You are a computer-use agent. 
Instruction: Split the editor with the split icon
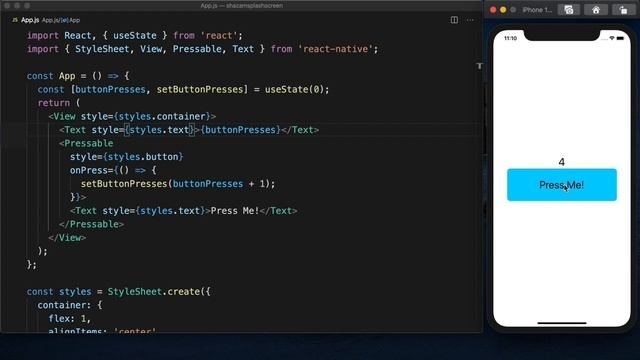454,20
